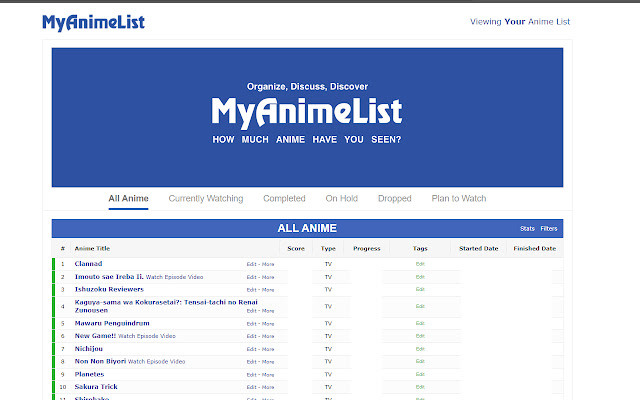Viewport: 640px width, 400px height.
Task: Expand More options for Ishuzoku Reviewers
Action: click(268, 290)
